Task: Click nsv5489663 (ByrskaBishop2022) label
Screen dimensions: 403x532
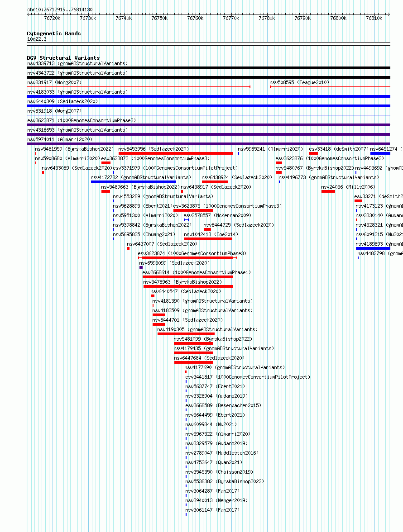Action: coord(140,187)
